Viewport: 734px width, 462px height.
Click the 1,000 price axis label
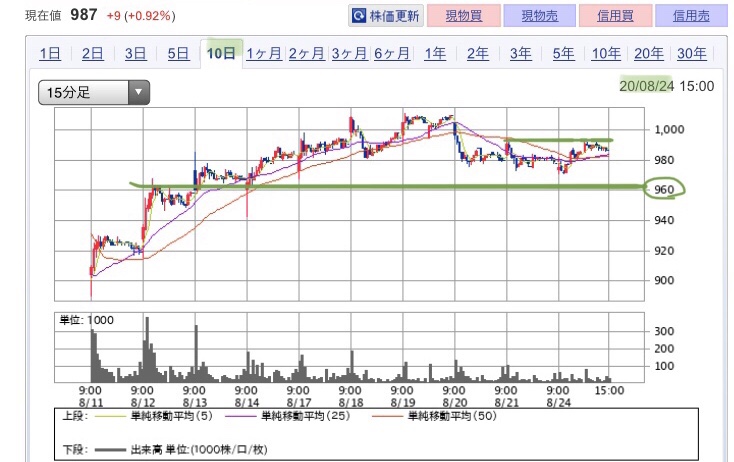[x=669, y=130]
